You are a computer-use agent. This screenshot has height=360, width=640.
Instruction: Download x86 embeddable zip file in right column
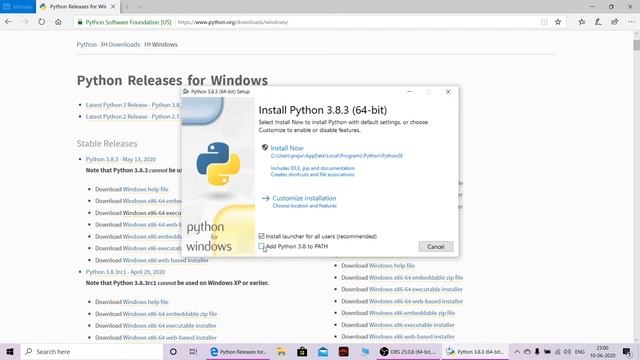[412, 313]
